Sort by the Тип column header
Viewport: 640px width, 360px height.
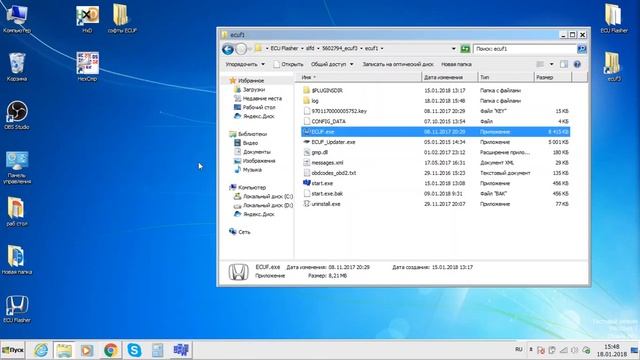pos(506,77)
